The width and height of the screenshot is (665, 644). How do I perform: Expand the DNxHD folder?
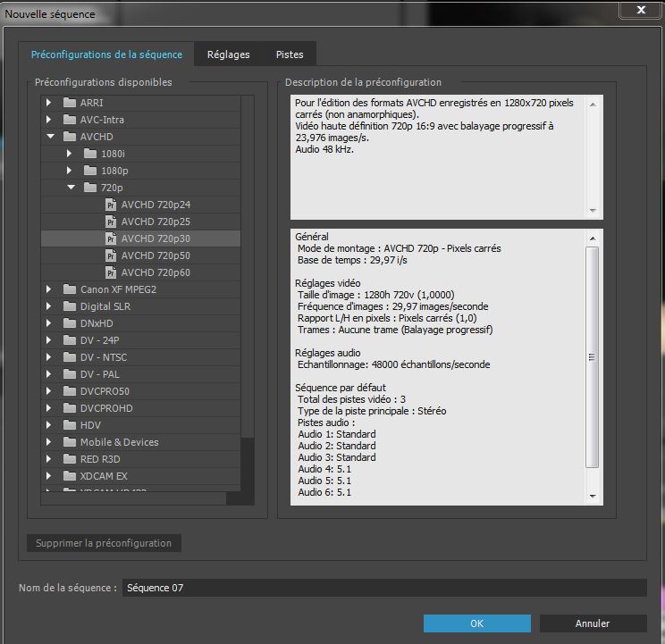click(49, 323)
